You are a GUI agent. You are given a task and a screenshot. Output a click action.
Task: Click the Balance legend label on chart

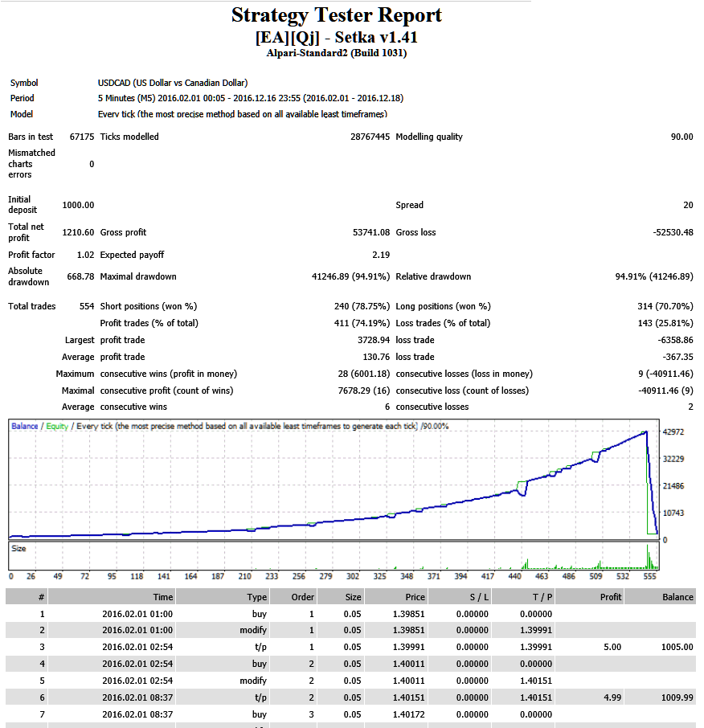[x=25, y=426]
